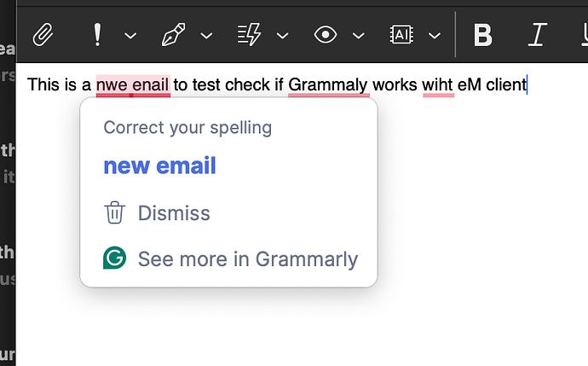
Task: Click the trash icon beside Dismiss
Action: (x=114, y=212)
